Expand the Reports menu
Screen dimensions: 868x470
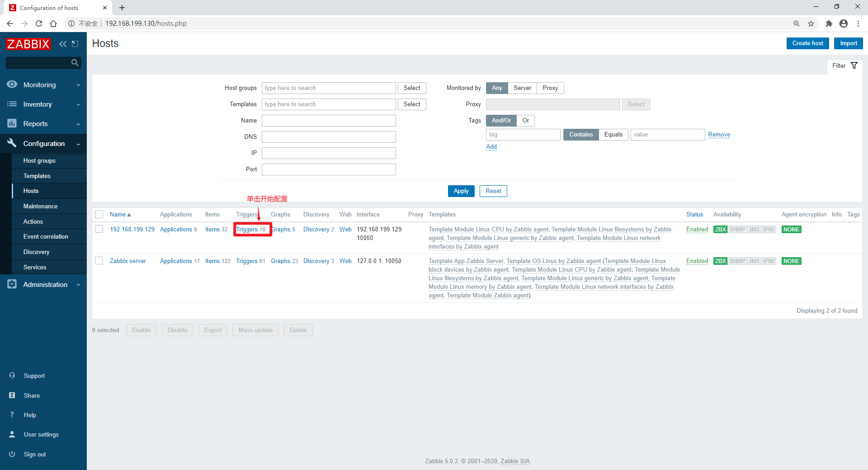pyautogui.click(x=43, y=123)
